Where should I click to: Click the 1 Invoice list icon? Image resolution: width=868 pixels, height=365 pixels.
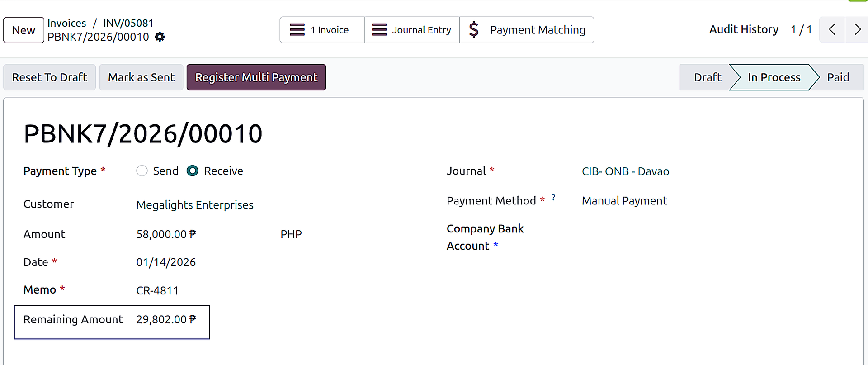click(297, 30)
